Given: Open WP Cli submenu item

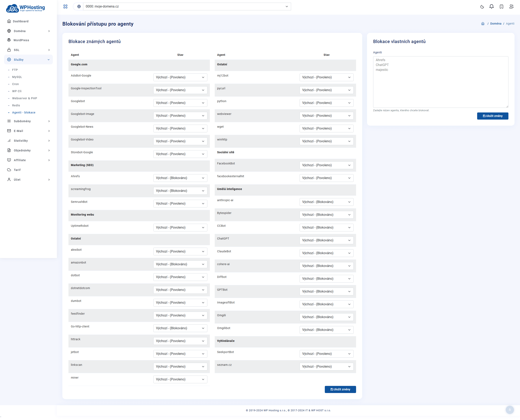Looking at the screenshot, I should tap(17, 91).
